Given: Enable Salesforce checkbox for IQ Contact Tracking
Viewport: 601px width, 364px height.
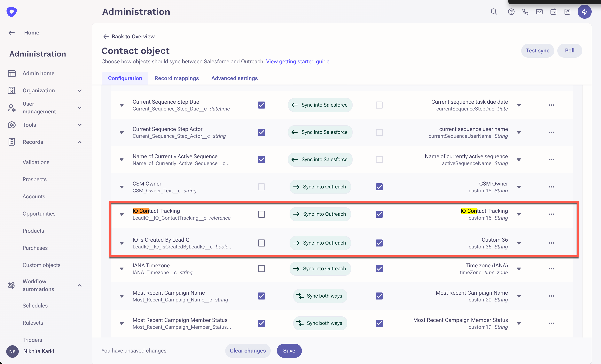Looking at the screenshot, I should click(x=261, y=214).
